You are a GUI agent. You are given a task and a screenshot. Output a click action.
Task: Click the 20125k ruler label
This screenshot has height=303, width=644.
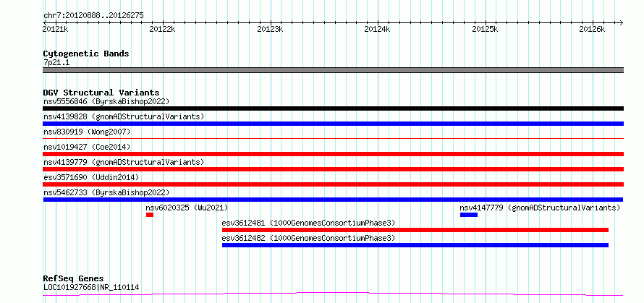pyautogui.click(x=486, y=30)
